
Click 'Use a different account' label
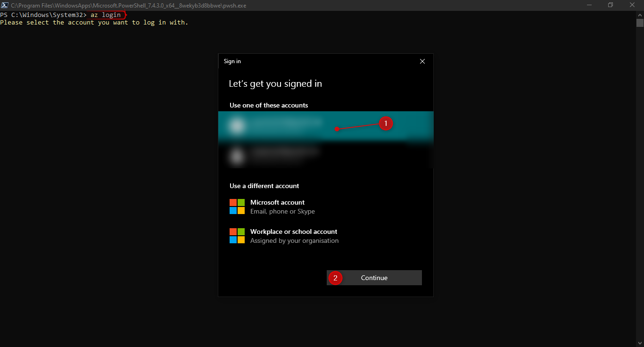(x=264, y=186)
